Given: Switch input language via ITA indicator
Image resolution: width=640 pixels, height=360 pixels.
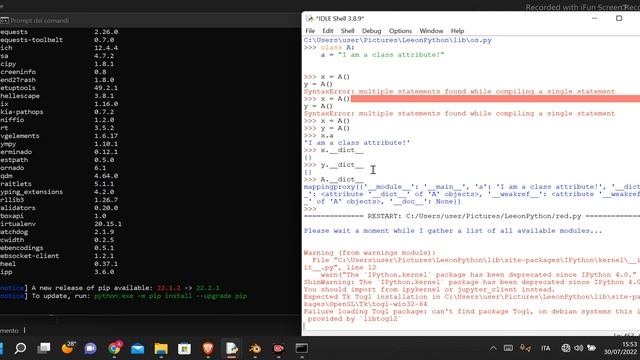Looking at the screenshot, I should [x=545, y=348].
